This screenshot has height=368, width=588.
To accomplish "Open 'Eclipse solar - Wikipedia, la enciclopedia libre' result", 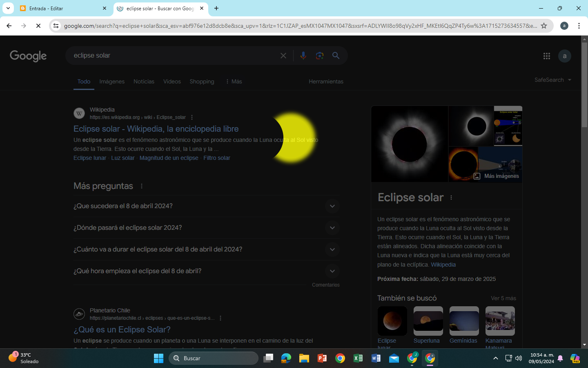I will tap(156, 129).
